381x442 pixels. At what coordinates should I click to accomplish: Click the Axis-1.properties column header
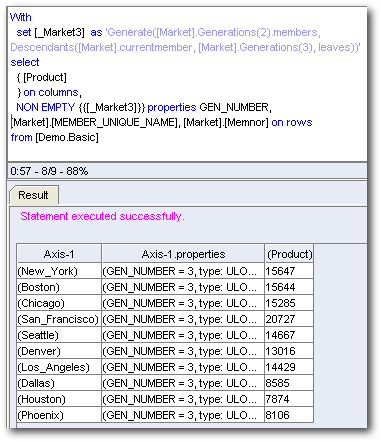point(183,254)
